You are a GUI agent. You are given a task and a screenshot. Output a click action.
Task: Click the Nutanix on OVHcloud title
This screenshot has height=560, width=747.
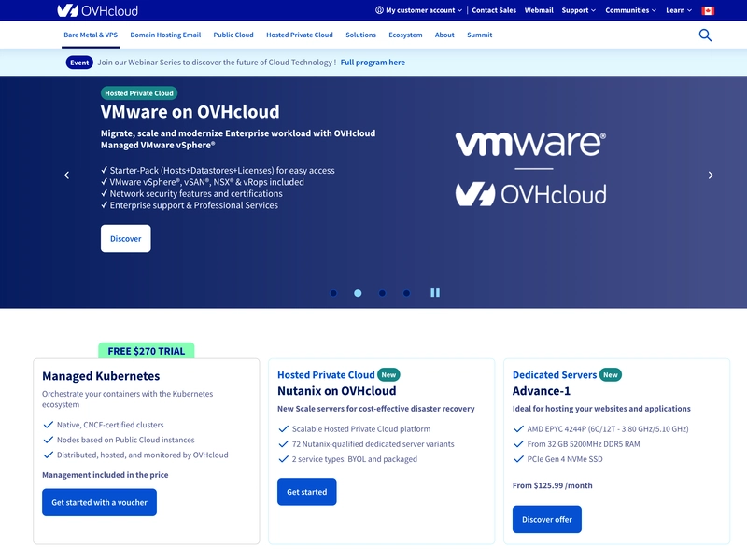tap(337, 391)
